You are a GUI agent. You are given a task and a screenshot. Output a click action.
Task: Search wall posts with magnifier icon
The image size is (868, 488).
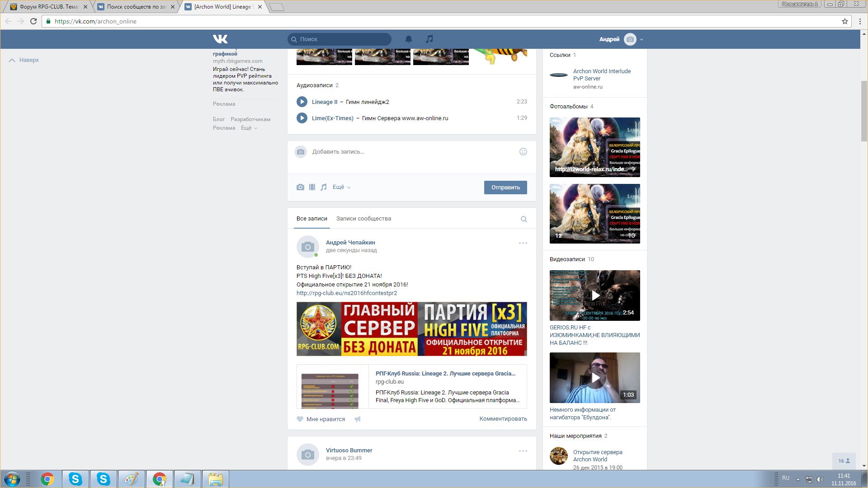click(524, 219)
